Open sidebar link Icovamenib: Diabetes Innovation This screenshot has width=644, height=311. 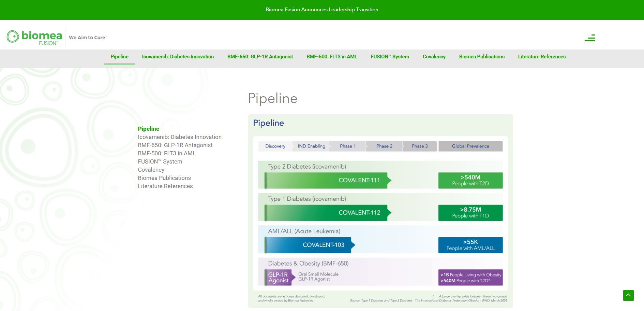click(x=180, y=137)
